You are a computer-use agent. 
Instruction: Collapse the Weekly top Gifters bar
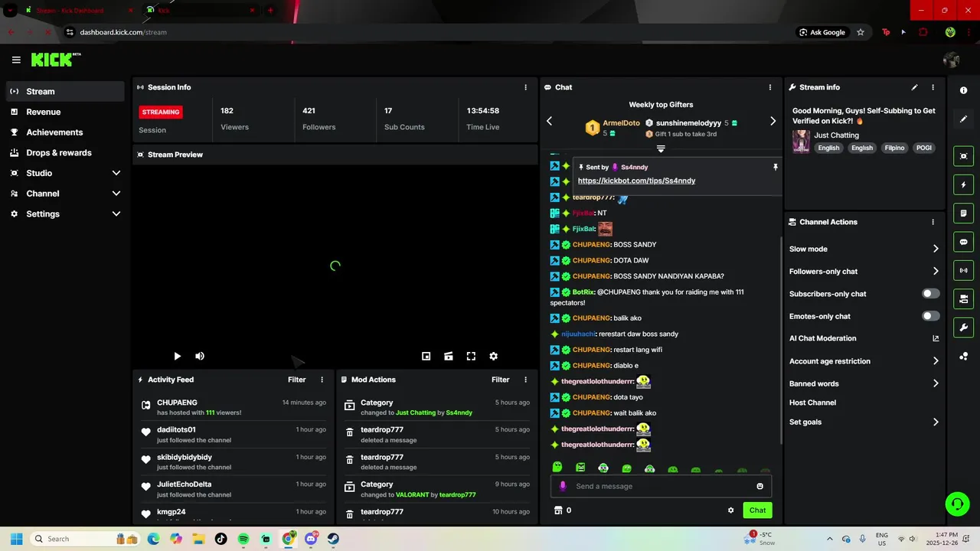[661, 148]
